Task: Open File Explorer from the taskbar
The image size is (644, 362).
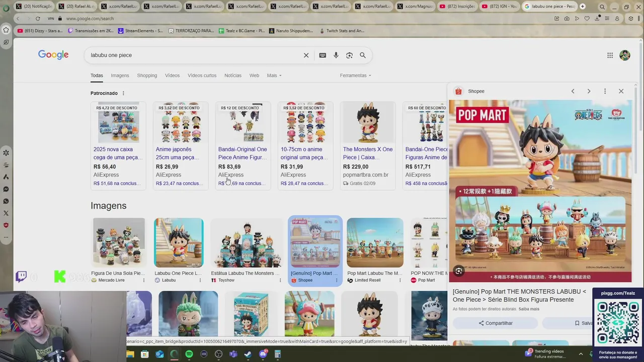Action: pyautogui.click(x=130, y=354)
